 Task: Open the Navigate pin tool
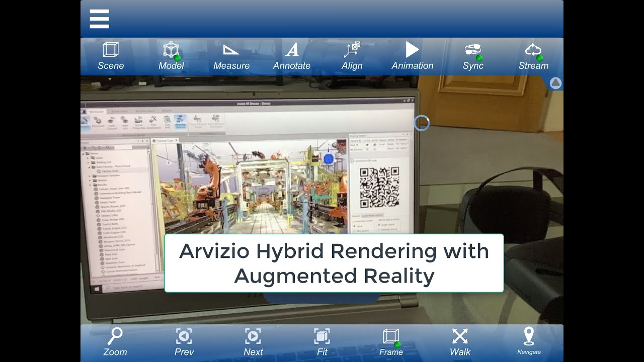pyautogui.click(x=529, y=342)
